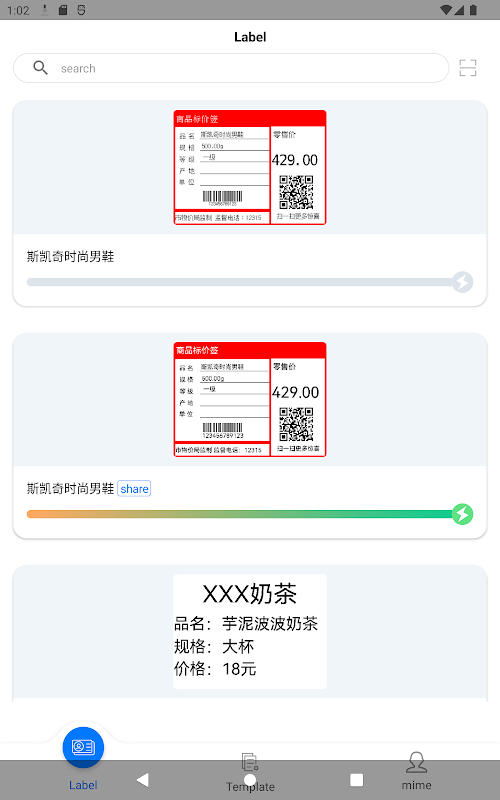
Task: Click the orange-green gradient slider bar
Action: click(x=240, y=514)
